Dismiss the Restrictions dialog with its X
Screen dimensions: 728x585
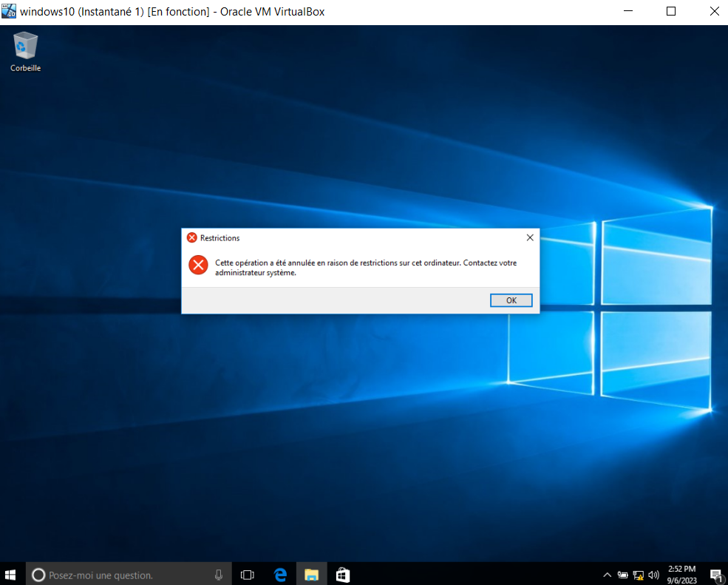click(529, 237)
